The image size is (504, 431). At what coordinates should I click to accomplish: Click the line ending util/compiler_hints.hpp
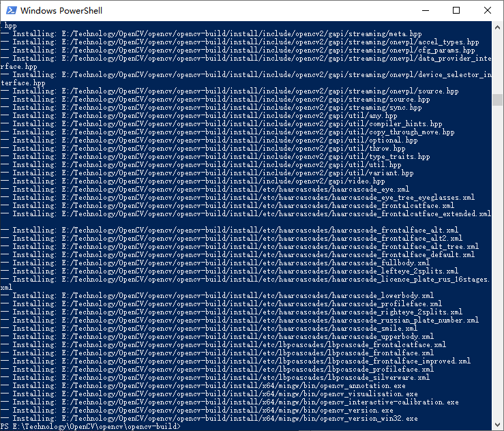pyautogui.click(x=222, y=123)
